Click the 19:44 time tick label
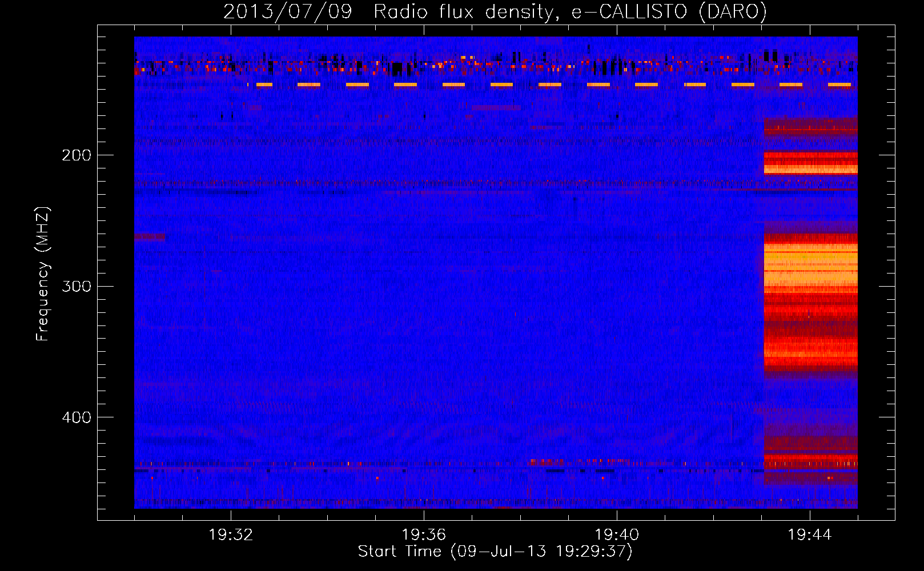Screen dimensions: 924x571 click(x=810, y=535)
